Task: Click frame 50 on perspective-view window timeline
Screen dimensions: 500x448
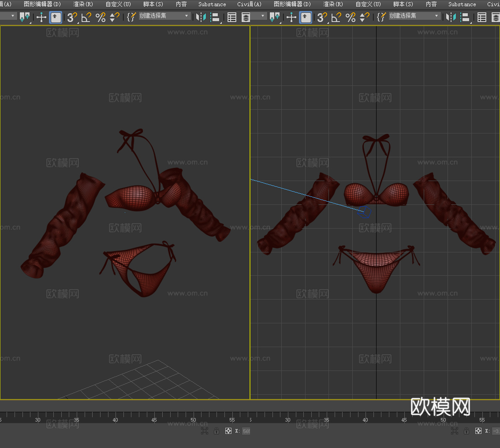Action: pyautogui.click(x=193, y=420)
